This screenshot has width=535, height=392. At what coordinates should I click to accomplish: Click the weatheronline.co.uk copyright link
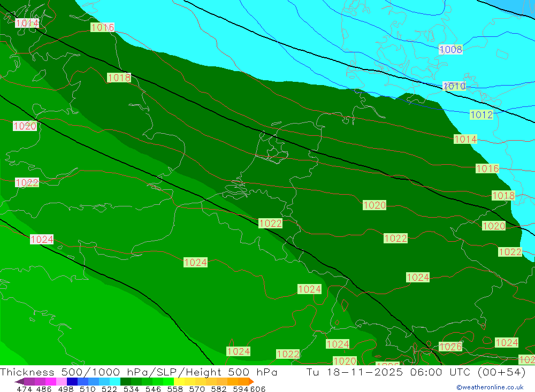coord(490,387)
